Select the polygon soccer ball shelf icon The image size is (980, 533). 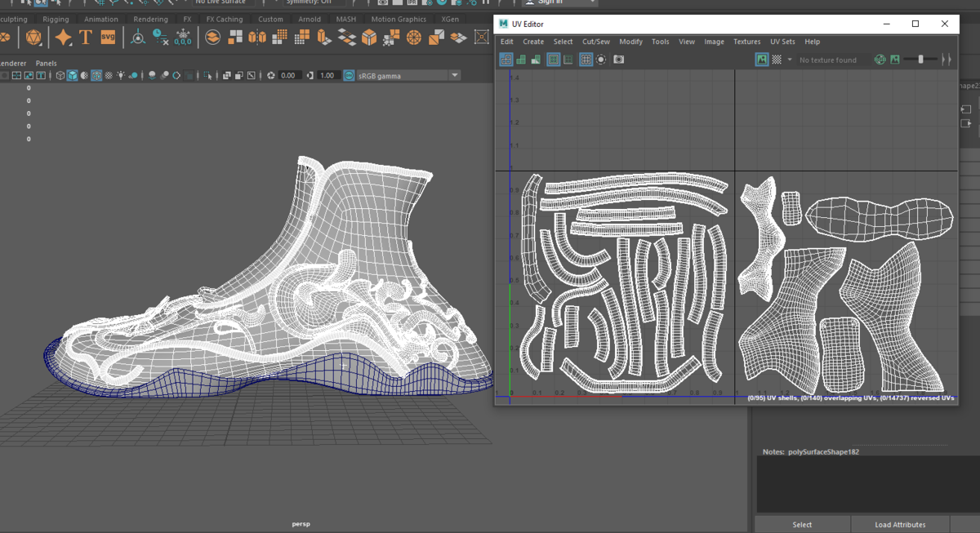[x=33, y=38]
